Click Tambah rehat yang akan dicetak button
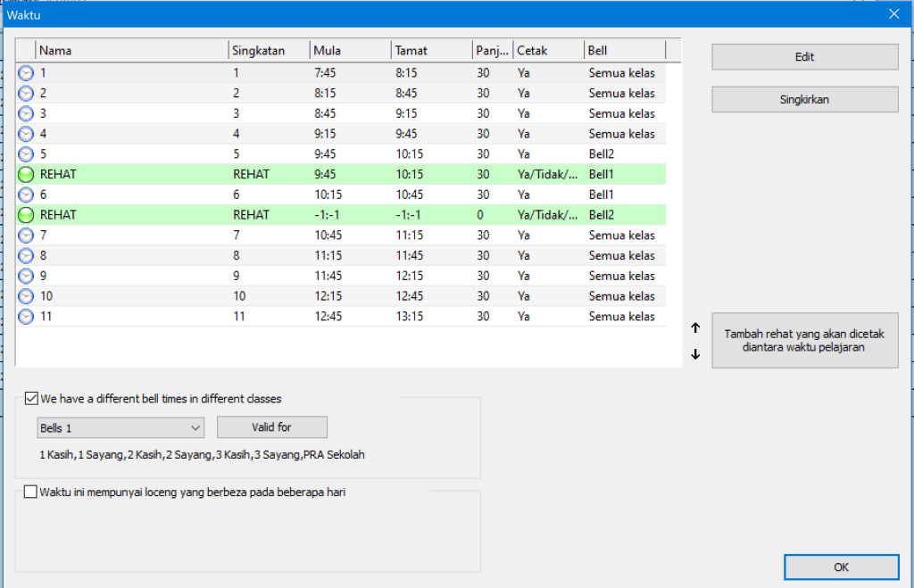914x588 pixels. click(804, 341)
